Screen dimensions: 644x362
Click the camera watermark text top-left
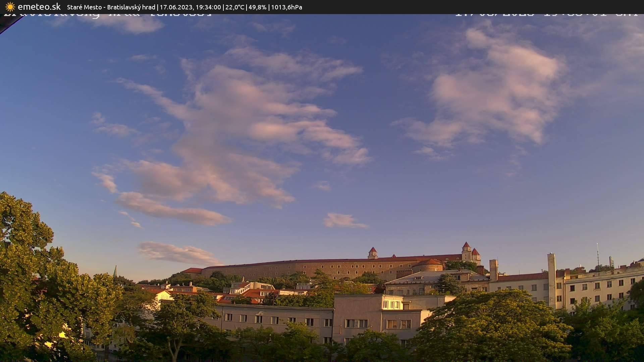(107, 14)
